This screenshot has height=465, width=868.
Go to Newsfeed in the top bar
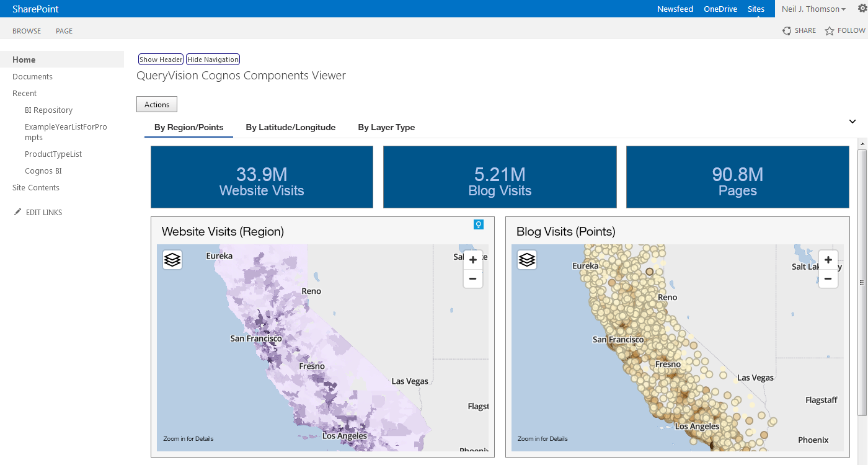pos(675,9)
